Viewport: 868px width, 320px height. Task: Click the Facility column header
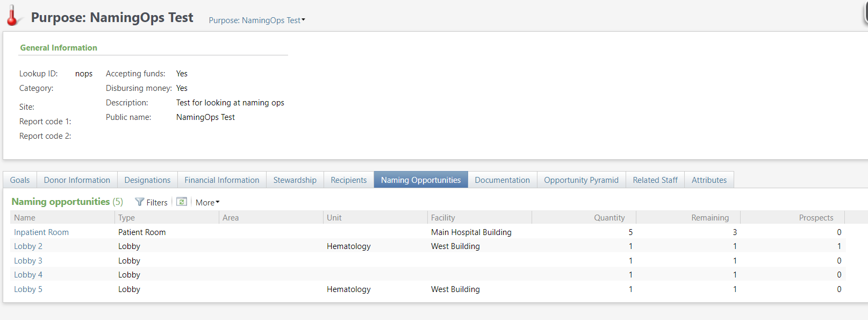coord(443,218)
